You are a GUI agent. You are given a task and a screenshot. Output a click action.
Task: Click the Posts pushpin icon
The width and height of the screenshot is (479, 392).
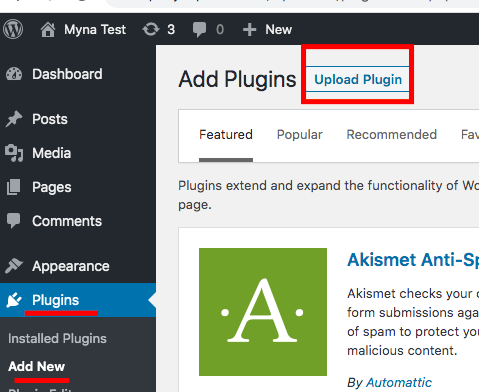pyautogui.click(x=14, y=119)
